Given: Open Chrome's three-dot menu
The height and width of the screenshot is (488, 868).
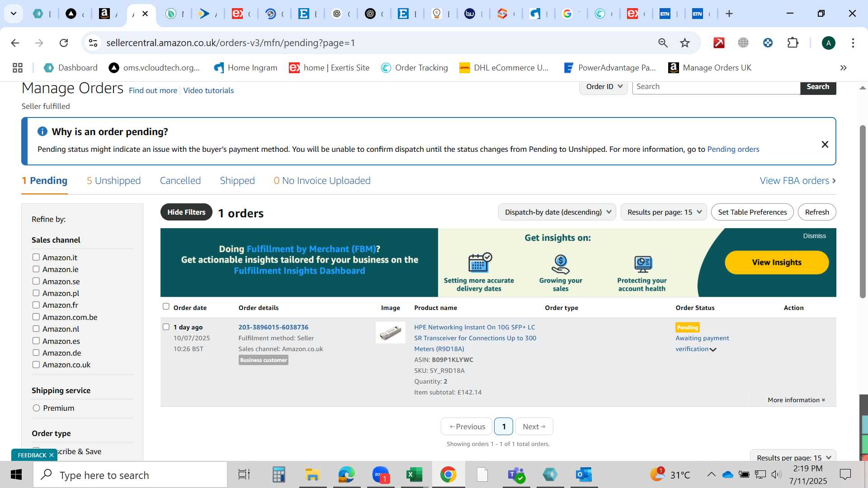Looking at the screenshot, I should (853, 43).
